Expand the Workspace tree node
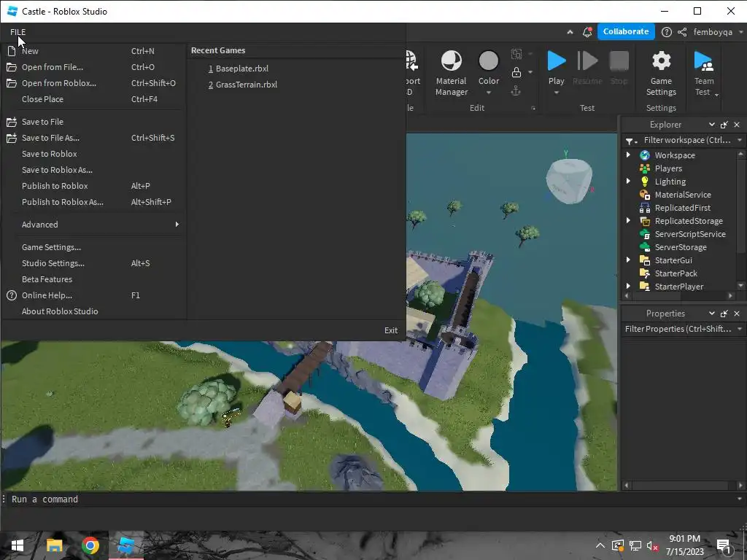This screenshot has width=747, height=560. coord(628,155)
